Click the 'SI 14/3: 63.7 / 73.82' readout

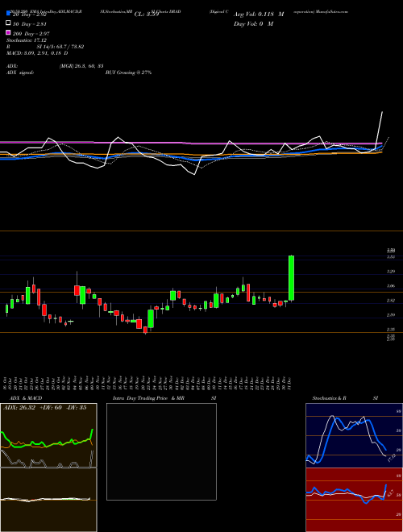pos(60,47)
